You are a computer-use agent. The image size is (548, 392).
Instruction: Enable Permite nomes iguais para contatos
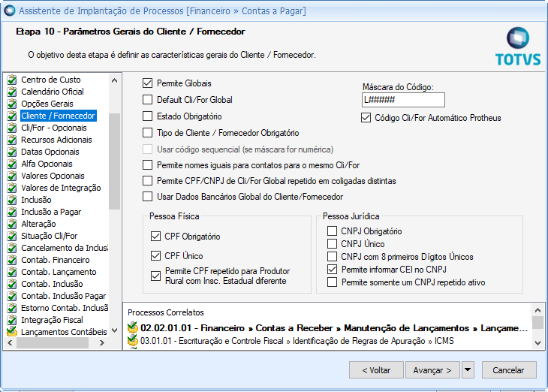tap(147, 165)
